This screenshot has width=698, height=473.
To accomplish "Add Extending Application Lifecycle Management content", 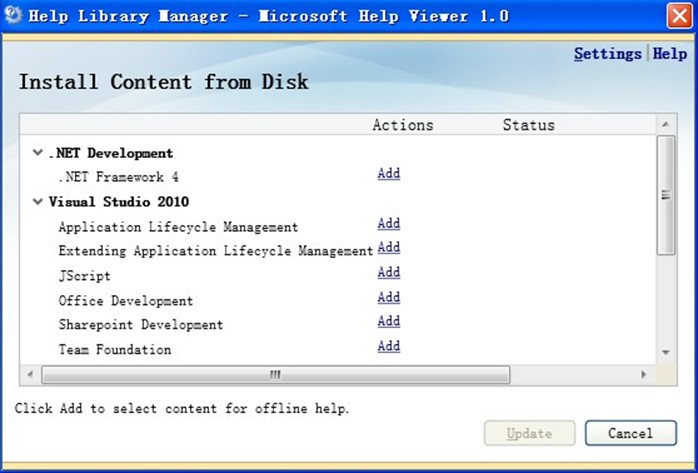I will coord(389,247).
